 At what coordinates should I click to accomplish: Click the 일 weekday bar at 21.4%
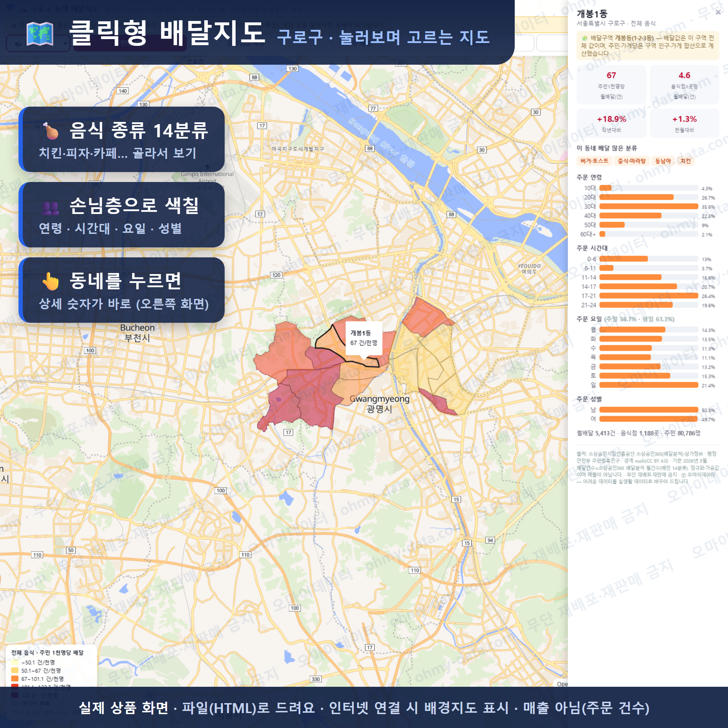click(648, 385)
